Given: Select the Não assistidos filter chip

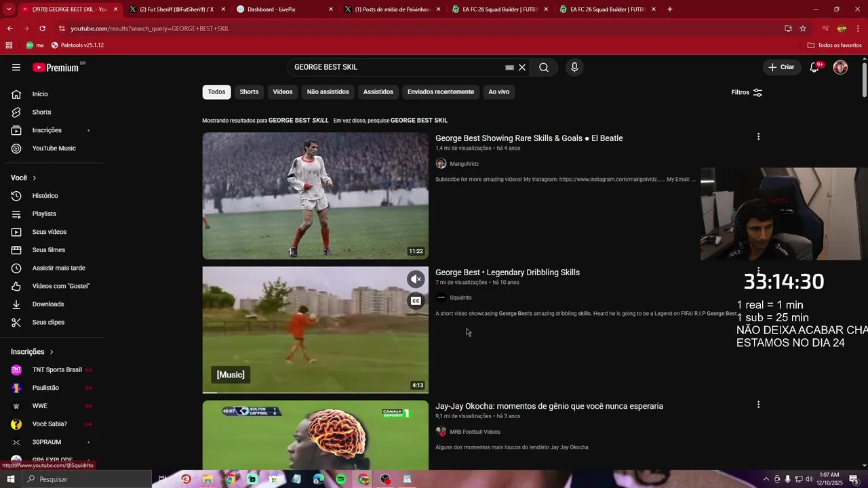Looking at the screenshot, I should (x=328, y=92).
